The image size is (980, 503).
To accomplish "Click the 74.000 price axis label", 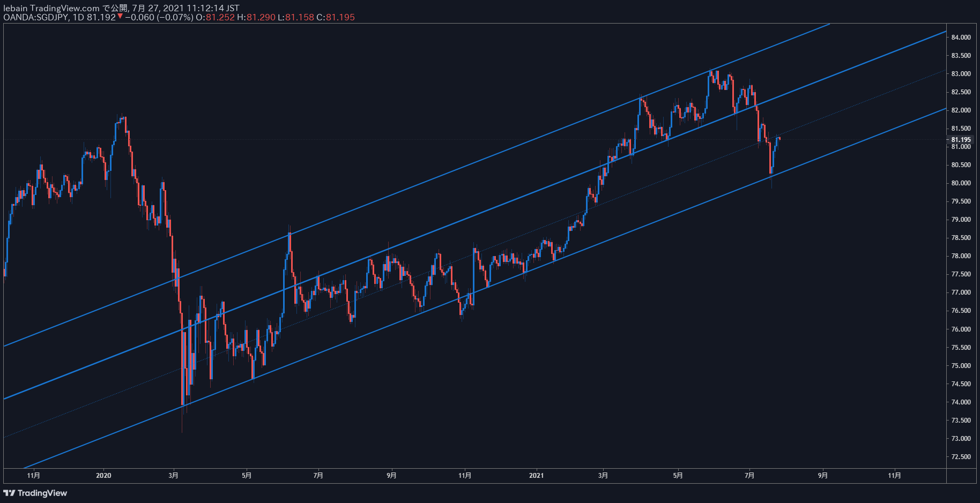I will pyautogui.click(x=961, y=402).
